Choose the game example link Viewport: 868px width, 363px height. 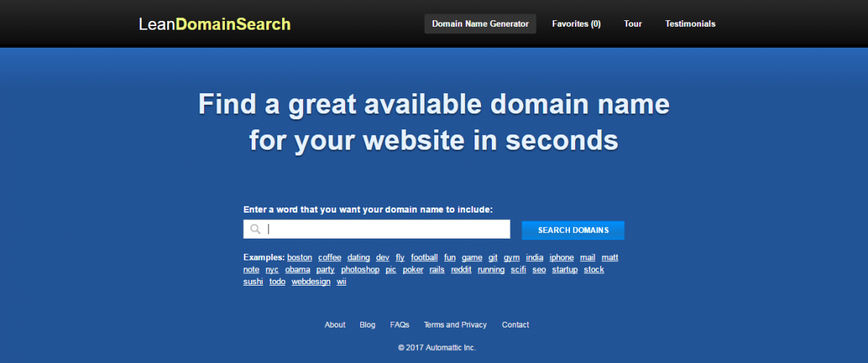click(x=472, y=257)
